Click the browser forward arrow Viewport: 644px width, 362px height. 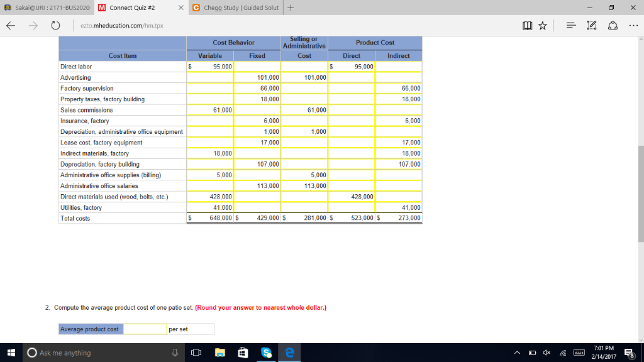(x=33, y=25)
